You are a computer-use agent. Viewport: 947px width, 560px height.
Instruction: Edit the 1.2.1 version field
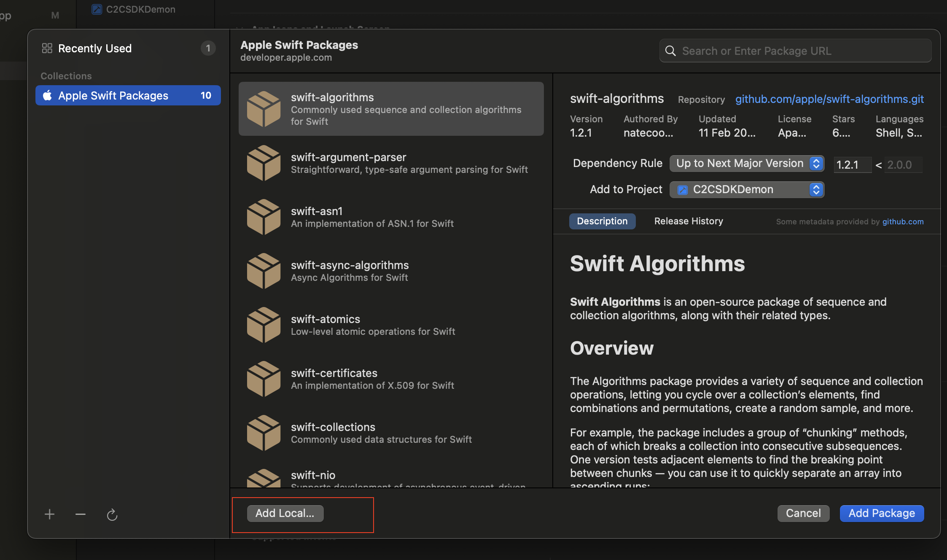click(x=852, y=164)
